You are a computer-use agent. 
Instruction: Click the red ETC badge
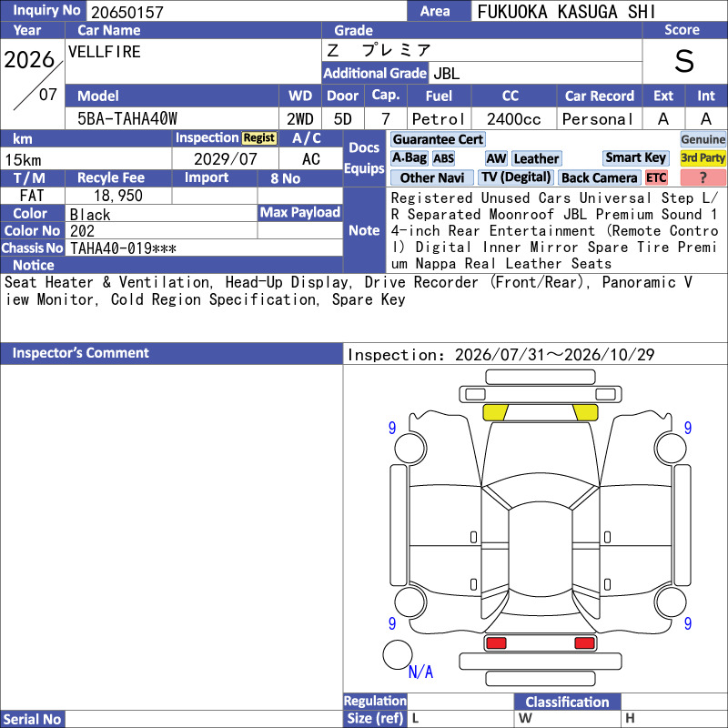(656, 177)
